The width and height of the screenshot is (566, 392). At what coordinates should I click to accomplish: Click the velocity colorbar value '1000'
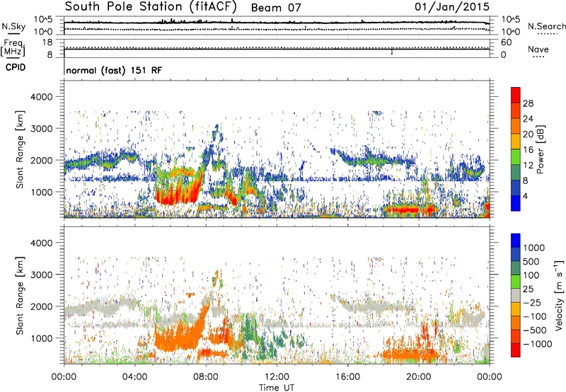click(x=534, y=248)
